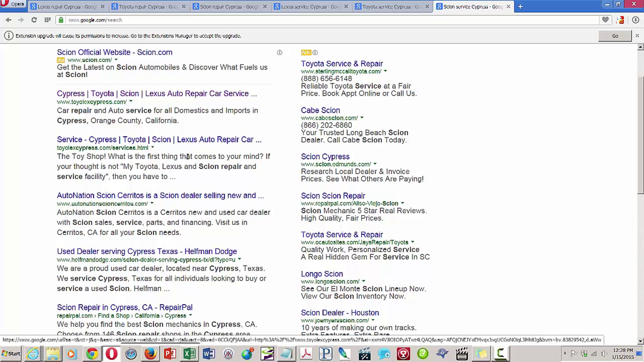The height and width of the screenshot is (362, 644).
Task: Click the back navigation arrow
Action: tap(9, 20)
